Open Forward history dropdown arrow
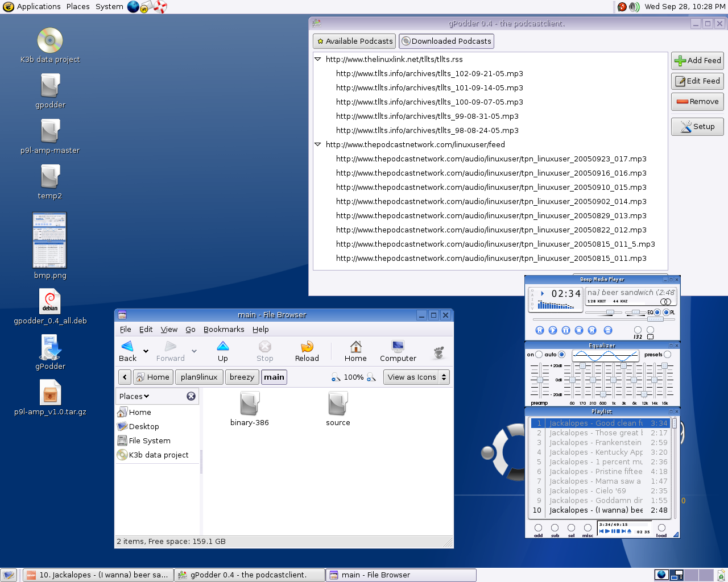728x582 pixels. tap(194, 351)
